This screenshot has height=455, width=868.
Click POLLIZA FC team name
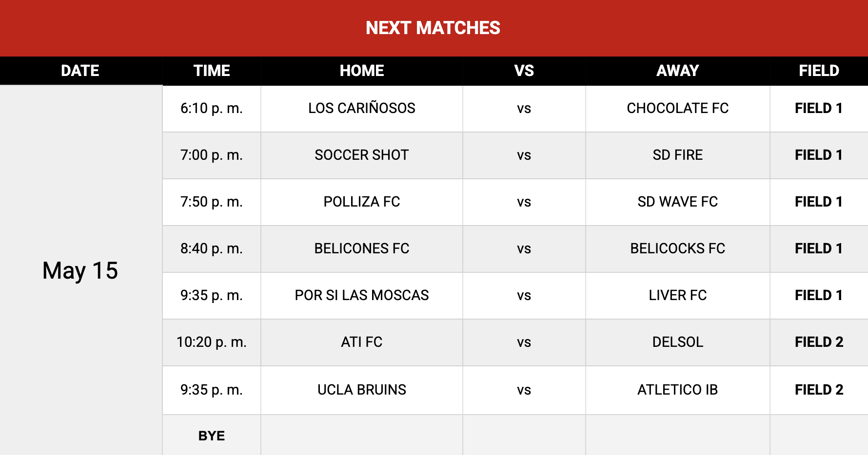pyautogui.click(x=362, y=202)
